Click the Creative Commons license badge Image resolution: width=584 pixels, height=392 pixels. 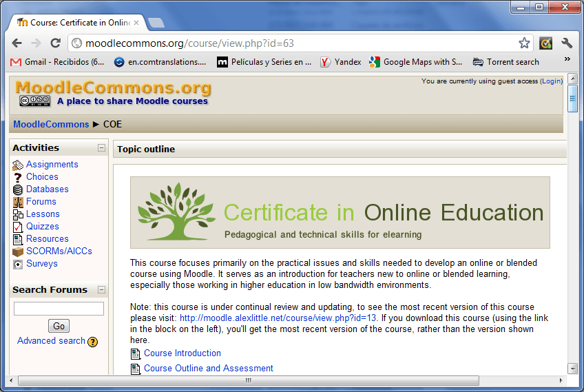tap(35, 101)
